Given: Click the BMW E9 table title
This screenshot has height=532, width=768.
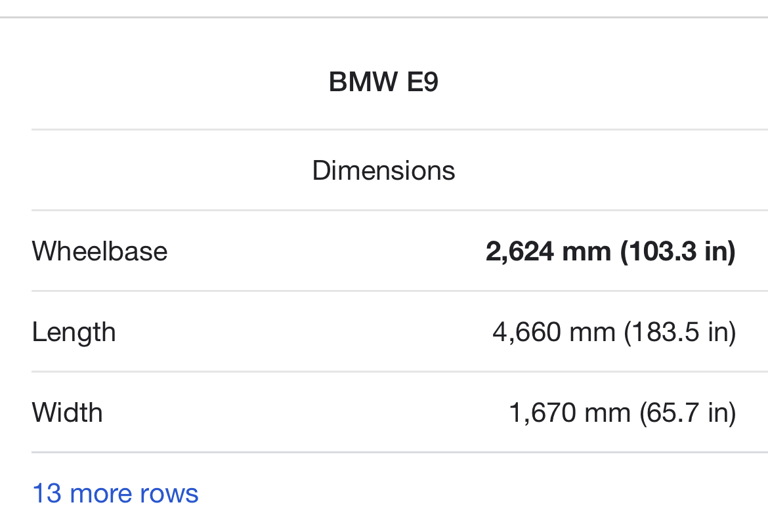Looking at the screenshot, I should pos(383,82).
